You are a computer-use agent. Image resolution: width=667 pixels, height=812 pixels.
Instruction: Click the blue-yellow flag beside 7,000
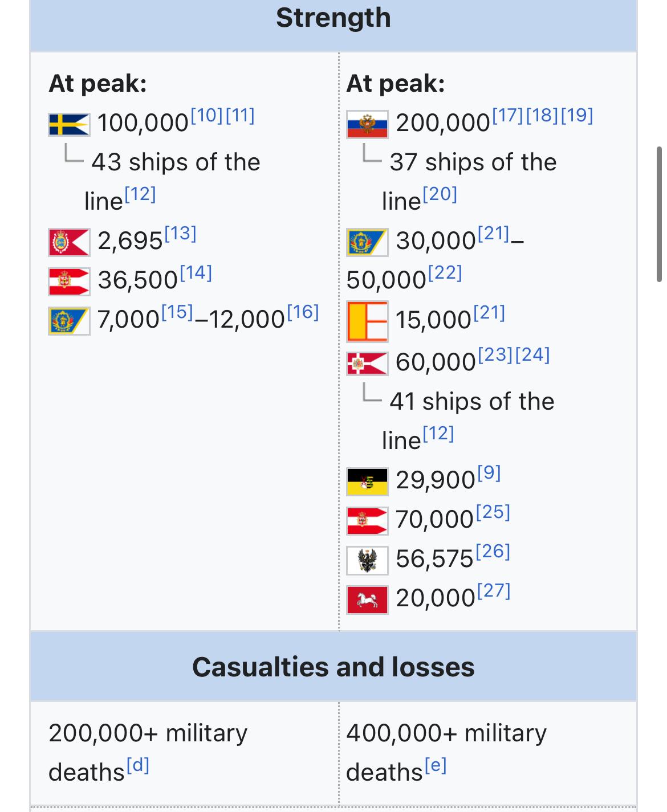pyautogui.click(x=69, y=321)
